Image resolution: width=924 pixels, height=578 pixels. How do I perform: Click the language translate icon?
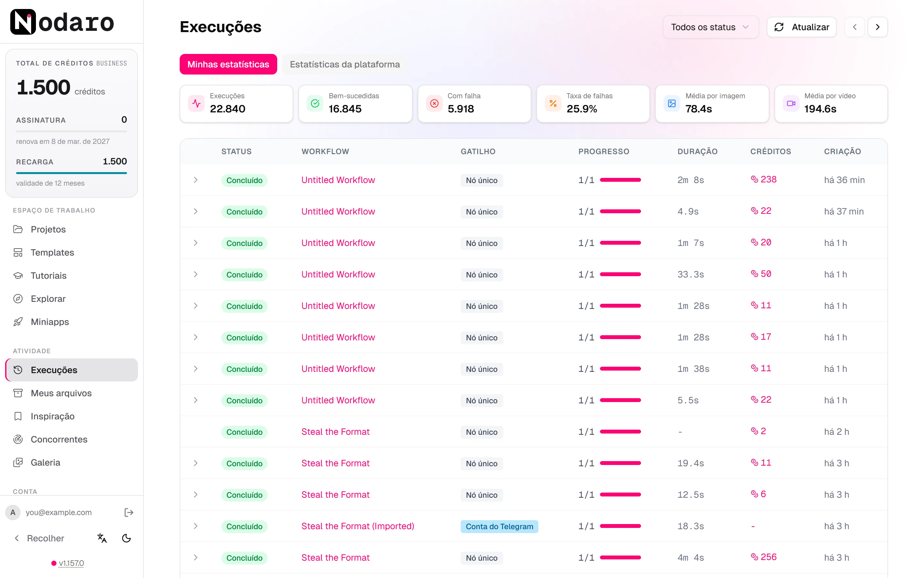coord(102,538)
